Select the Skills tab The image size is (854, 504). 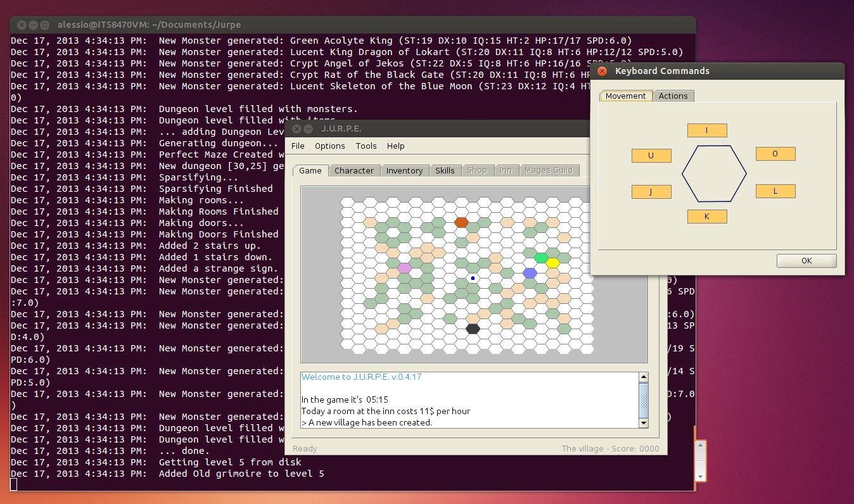pos(445,170)
